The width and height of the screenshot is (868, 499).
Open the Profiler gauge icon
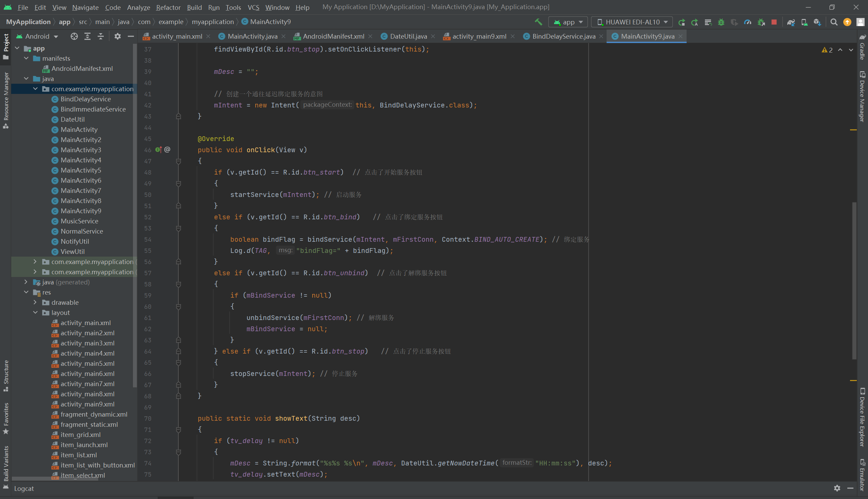tap(748, 22)
